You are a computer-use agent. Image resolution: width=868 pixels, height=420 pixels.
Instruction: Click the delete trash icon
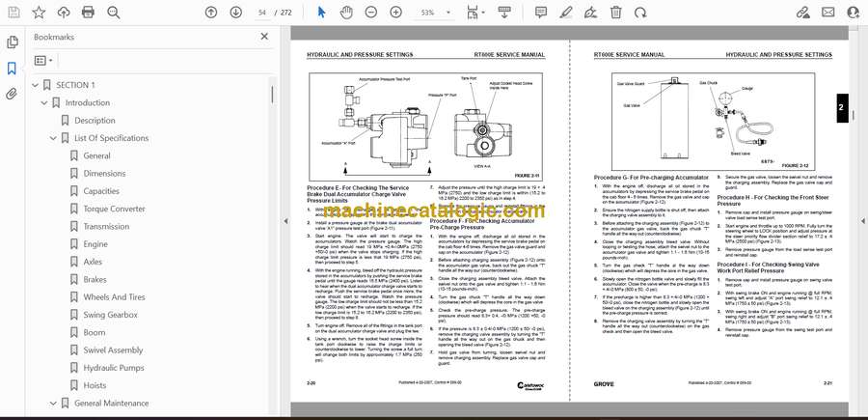click(615, 13)
